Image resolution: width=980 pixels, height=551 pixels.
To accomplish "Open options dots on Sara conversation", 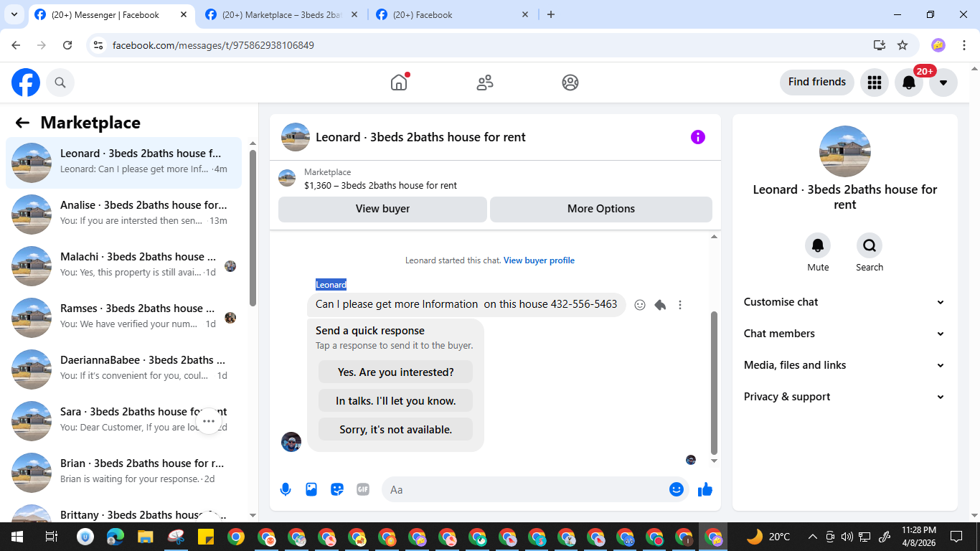I will 208,421.
